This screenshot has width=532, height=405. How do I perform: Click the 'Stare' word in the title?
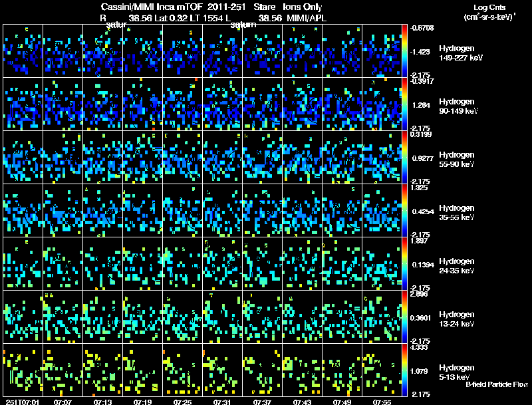coord(265,7)
